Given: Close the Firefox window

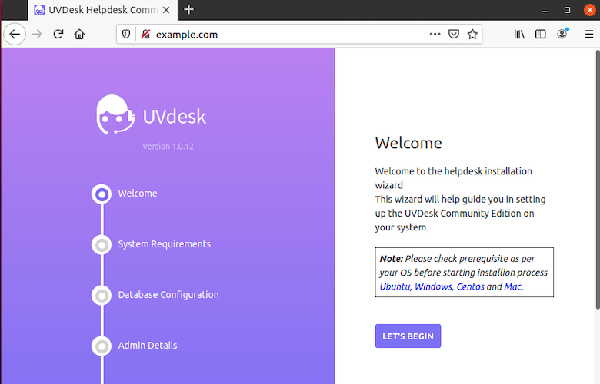Looking at the screenshot, I should [x=590, y=10].
